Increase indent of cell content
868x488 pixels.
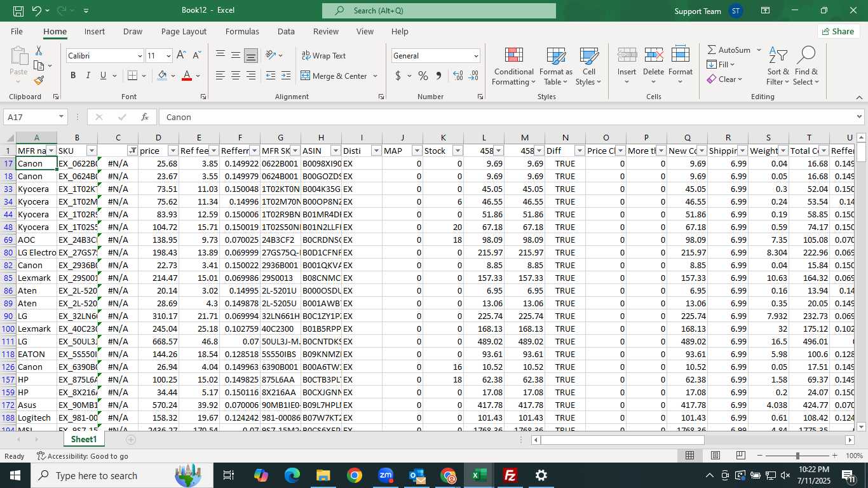(286, 76)
